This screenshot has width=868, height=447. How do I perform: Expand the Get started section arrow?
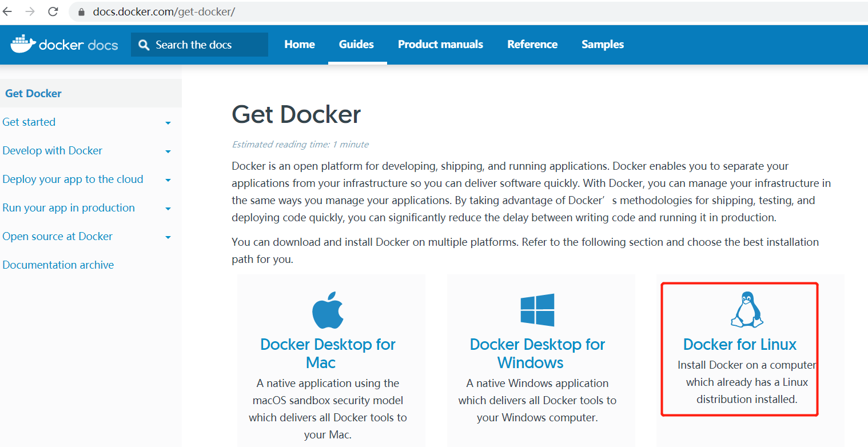pos(168,123)
